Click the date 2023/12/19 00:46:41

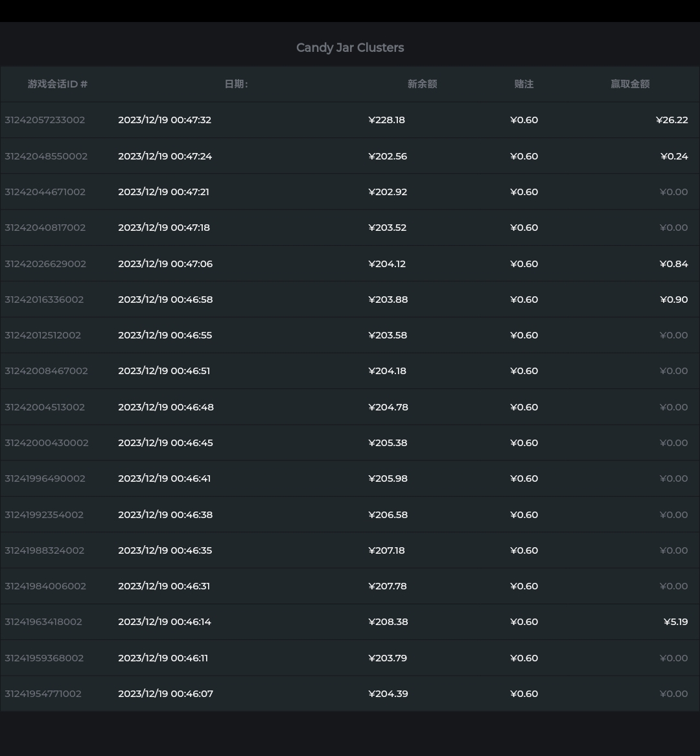165,478
